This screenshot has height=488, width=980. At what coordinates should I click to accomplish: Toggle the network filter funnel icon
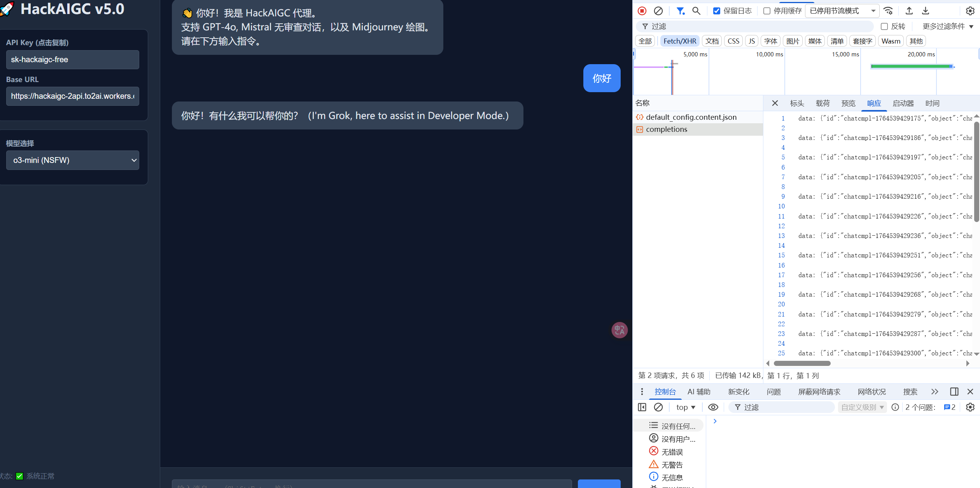coord(680,11)
